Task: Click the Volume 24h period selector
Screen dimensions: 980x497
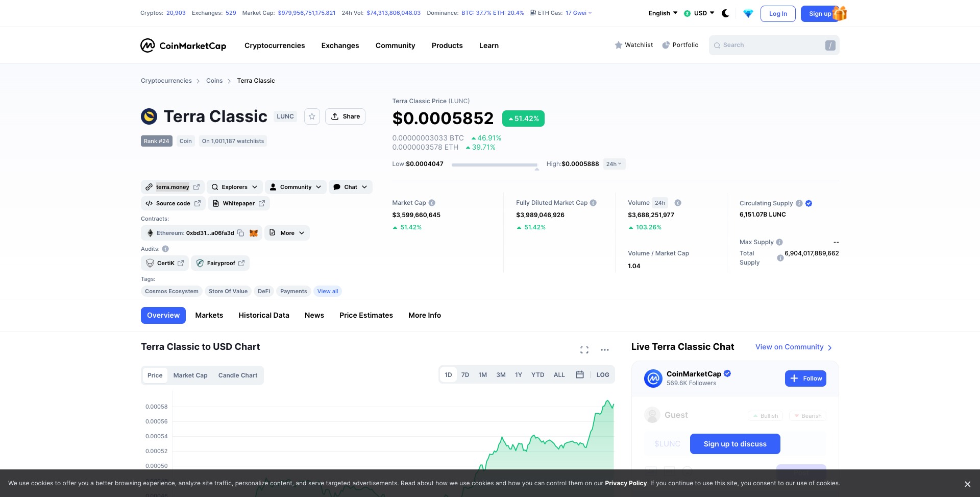Action: pyautogui.click(x=660, y=203)
